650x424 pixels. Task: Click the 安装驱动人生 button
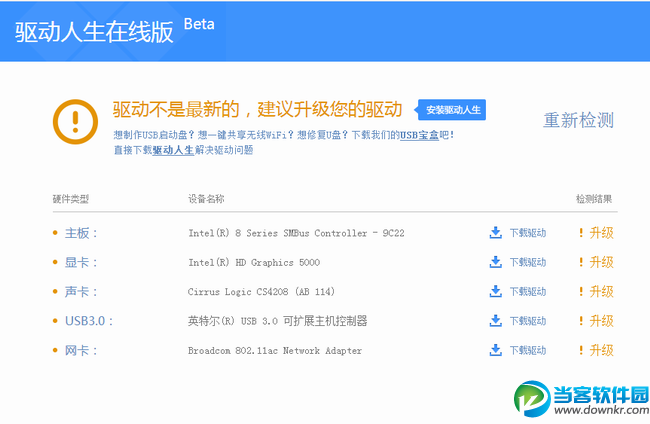[452, 110]
